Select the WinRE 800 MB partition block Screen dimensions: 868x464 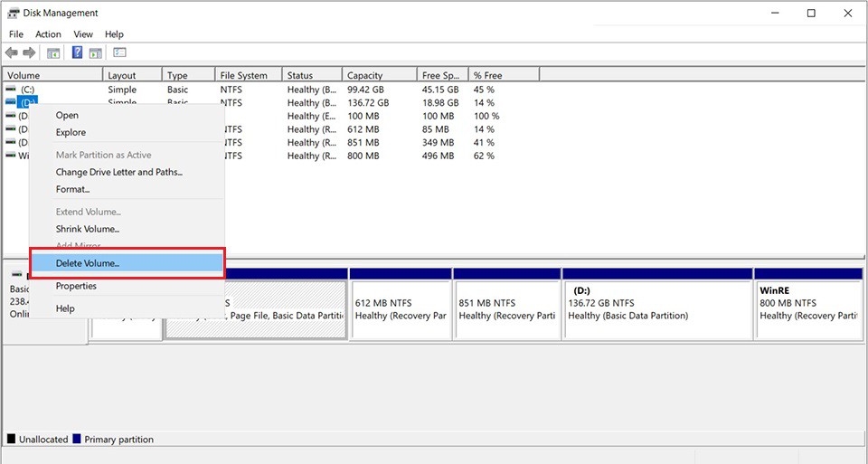tap(807, 308)
